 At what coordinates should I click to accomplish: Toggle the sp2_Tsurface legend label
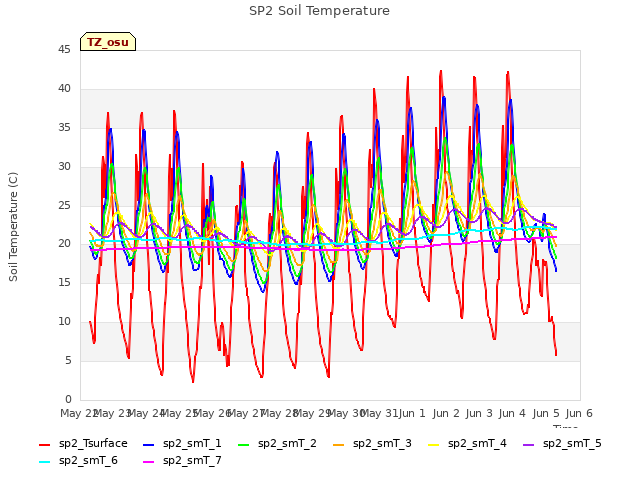click(93, 443)
